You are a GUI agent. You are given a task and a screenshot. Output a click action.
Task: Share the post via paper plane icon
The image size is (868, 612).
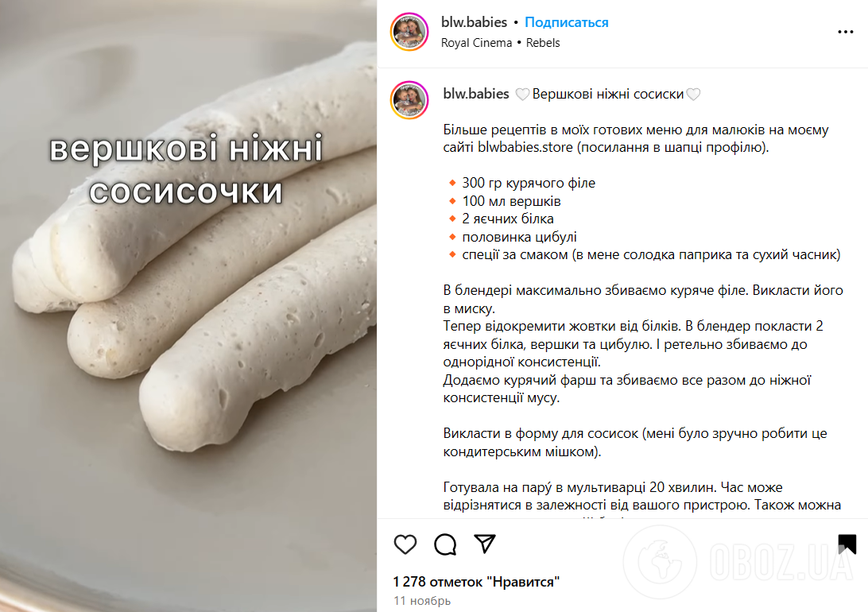(485, 544)
